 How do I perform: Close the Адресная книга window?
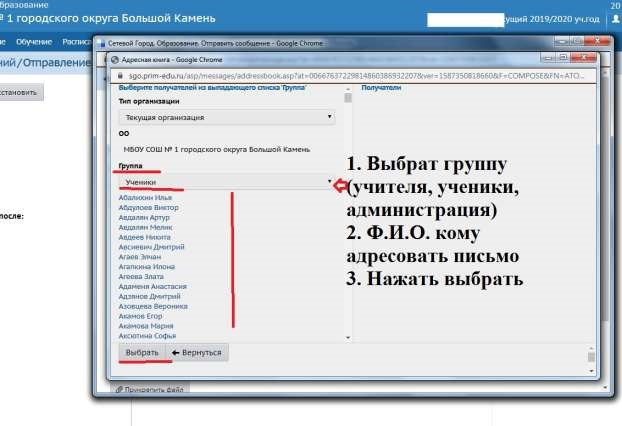click(583, 58)
